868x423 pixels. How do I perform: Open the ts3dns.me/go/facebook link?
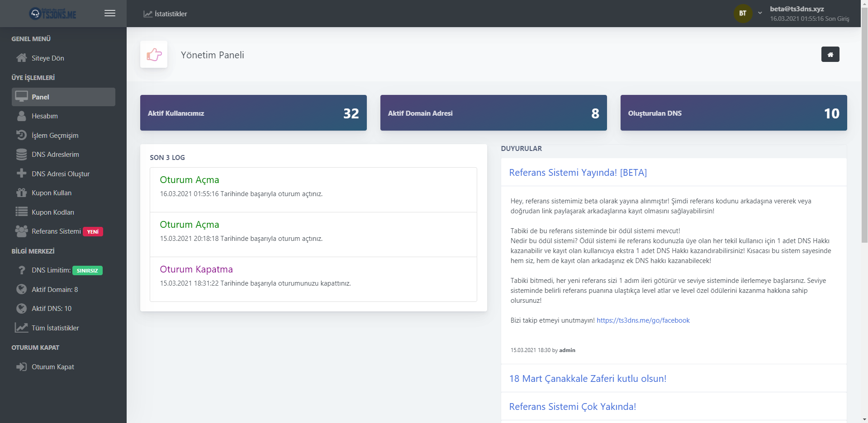coord(643,320)
